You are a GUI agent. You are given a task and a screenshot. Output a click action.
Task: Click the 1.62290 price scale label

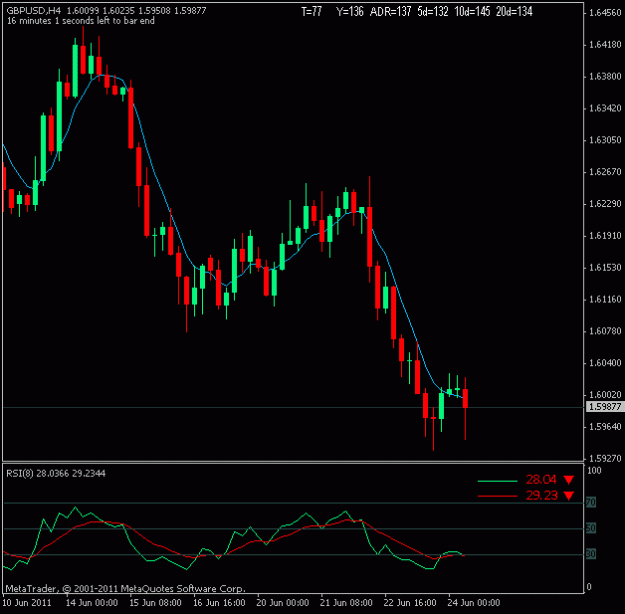tap(605, 204)
